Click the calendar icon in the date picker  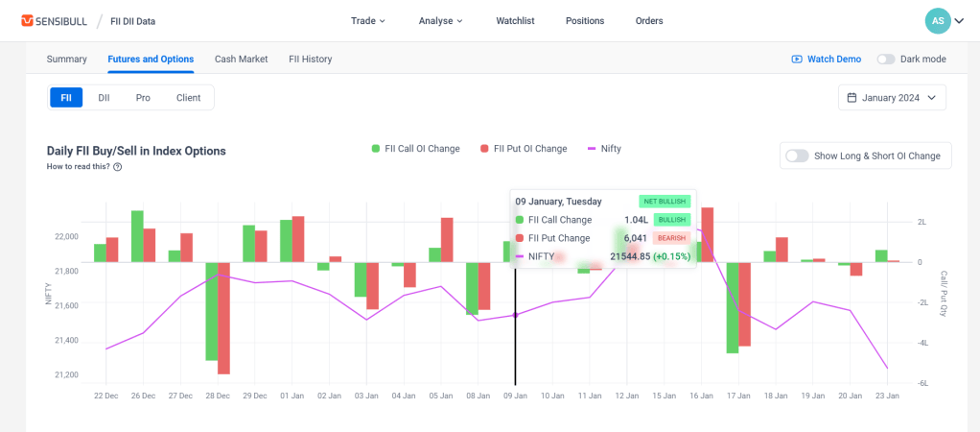pyautogui.click(x=852, y=98)
